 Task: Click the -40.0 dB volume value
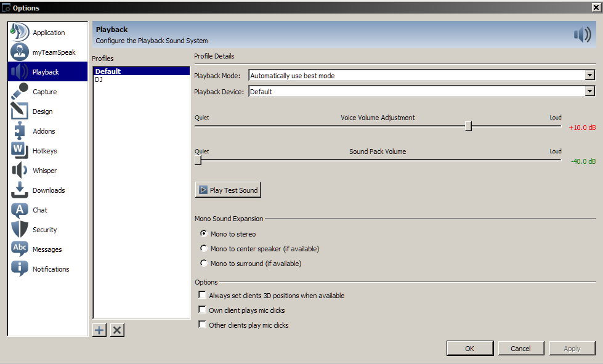click(x=583, y=161)
